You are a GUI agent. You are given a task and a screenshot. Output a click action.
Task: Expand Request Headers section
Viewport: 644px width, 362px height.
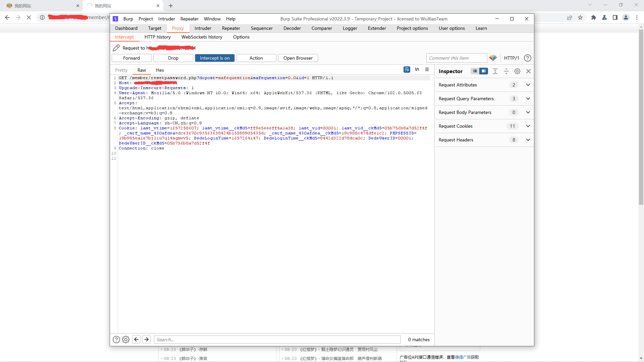pyautogui.click(x=528, y=140)
